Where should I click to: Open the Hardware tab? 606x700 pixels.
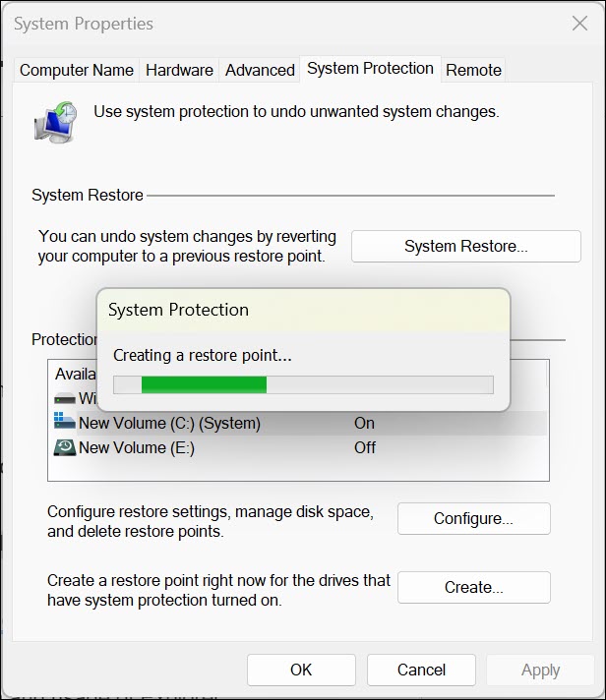(179, 70)
